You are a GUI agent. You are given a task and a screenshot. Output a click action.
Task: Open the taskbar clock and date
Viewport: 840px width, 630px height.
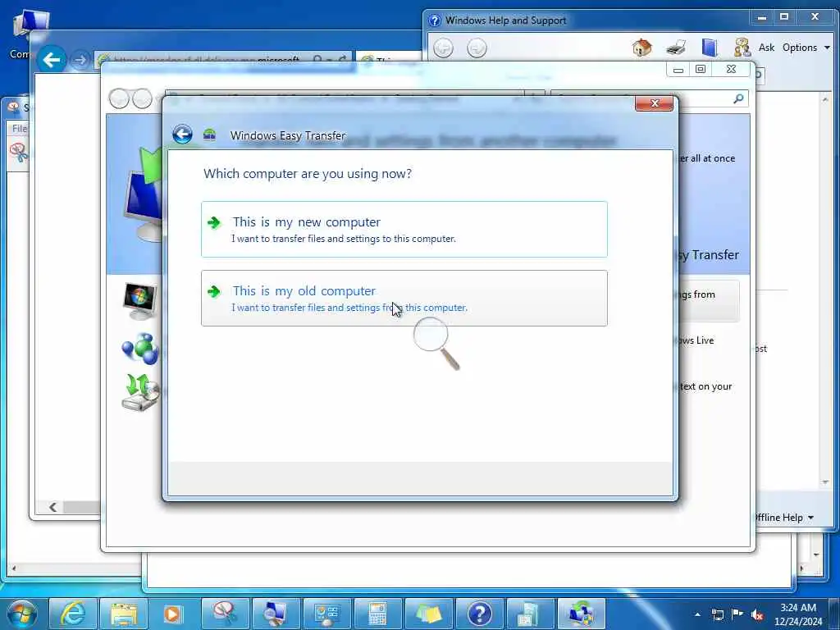click(798, 614)
